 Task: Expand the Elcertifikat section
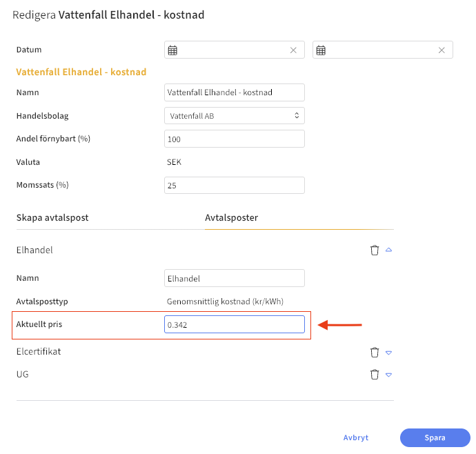click(388, 353)
